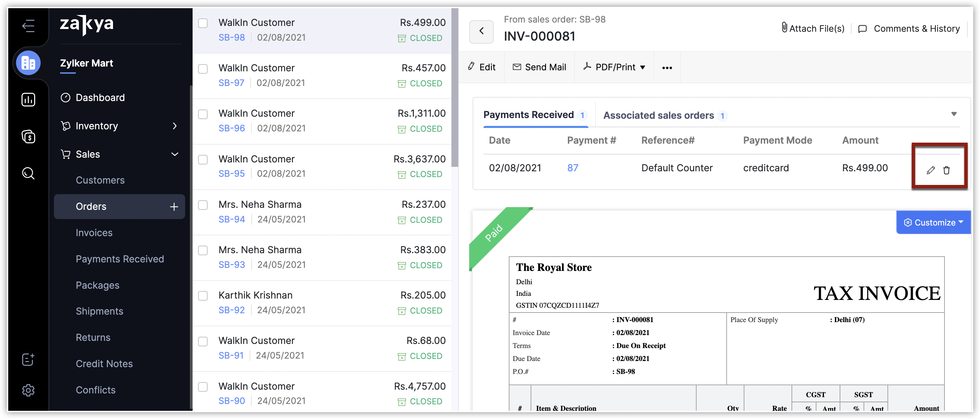
Task: Open the reports chart icon in left rail
Action: (x=28, y=100)
